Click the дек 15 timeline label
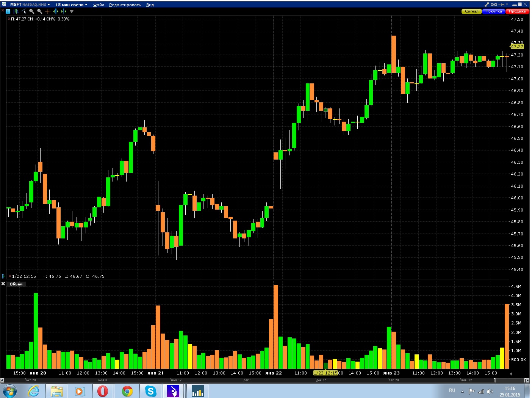This screenshot has height=398, width=532. [321, 380]
